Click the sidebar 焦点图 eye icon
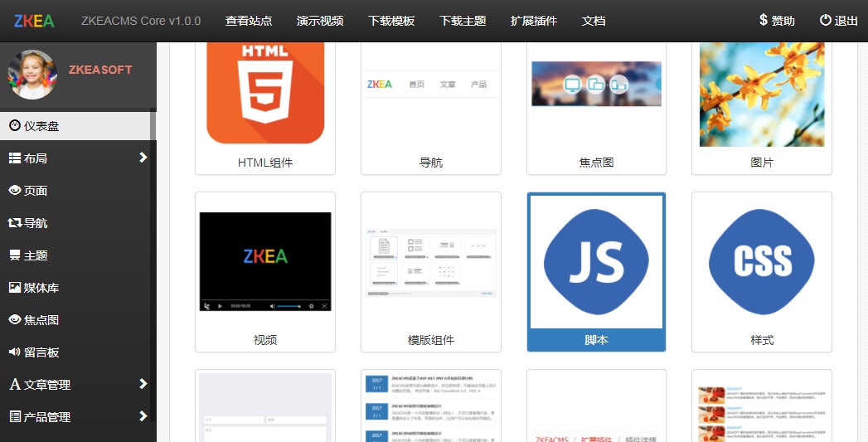Image resolution: width=868 pixels, height=442 pixels. (x=15, y=319)
